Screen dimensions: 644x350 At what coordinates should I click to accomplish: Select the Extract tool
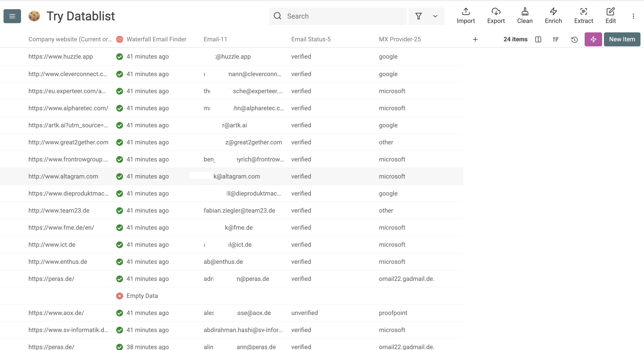pos(584,16)
